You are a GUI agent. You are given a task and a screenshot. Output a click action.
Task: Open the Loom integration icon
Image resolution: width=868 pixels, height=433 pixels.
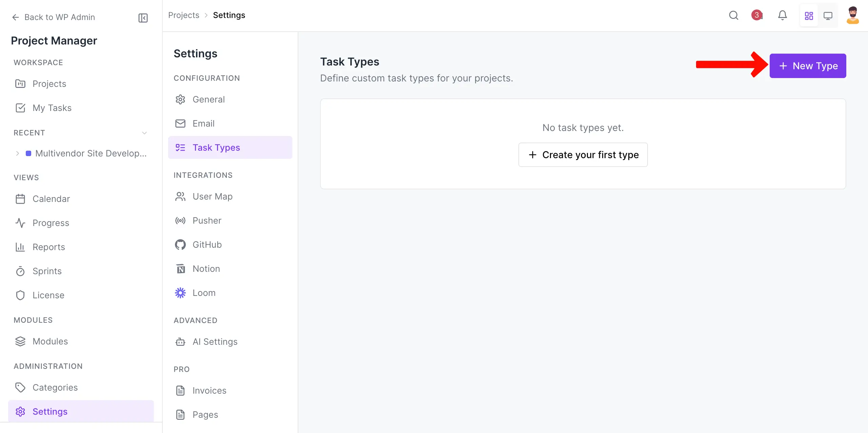coord(180,293)
